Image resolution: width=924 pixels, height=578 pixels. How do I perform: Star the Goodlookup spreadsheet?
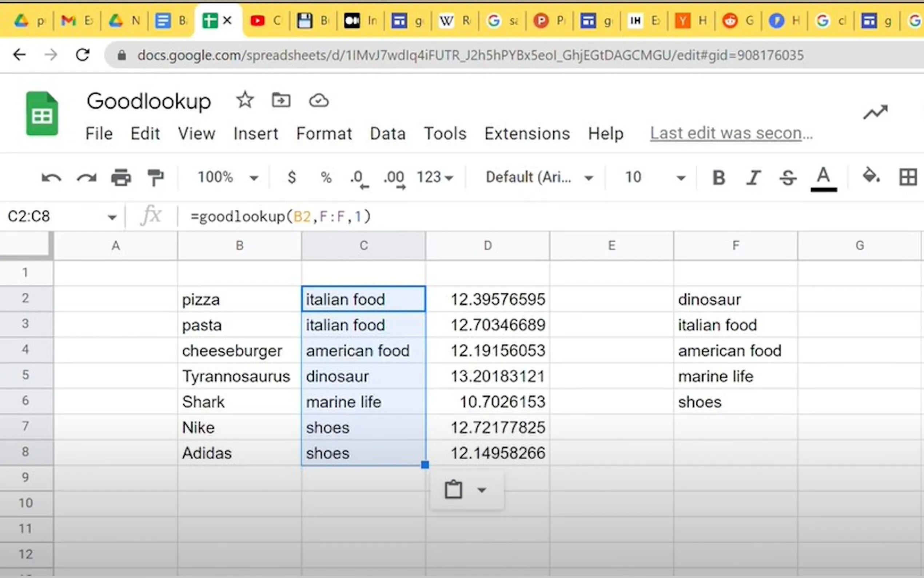coord(245,100)
